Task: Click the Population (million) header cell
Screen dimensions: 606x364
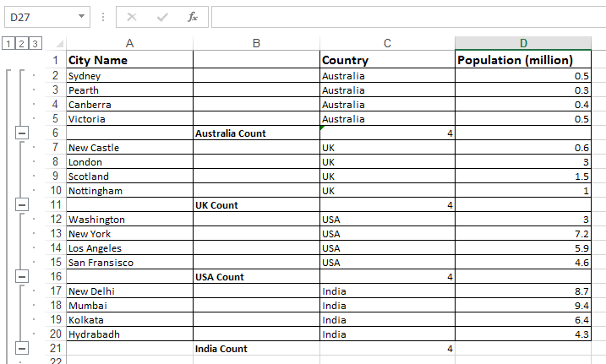Action: tap(523, 60)
